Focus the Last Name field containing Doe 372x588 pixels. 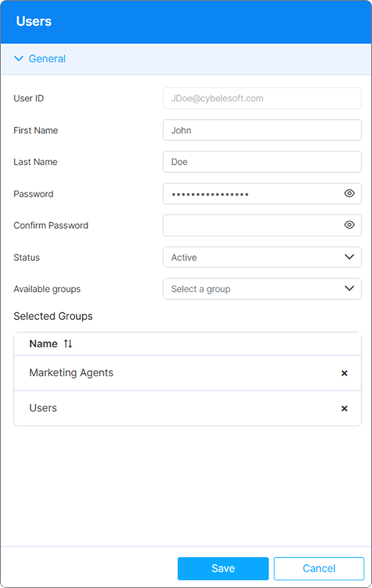[x=262, y=162]
